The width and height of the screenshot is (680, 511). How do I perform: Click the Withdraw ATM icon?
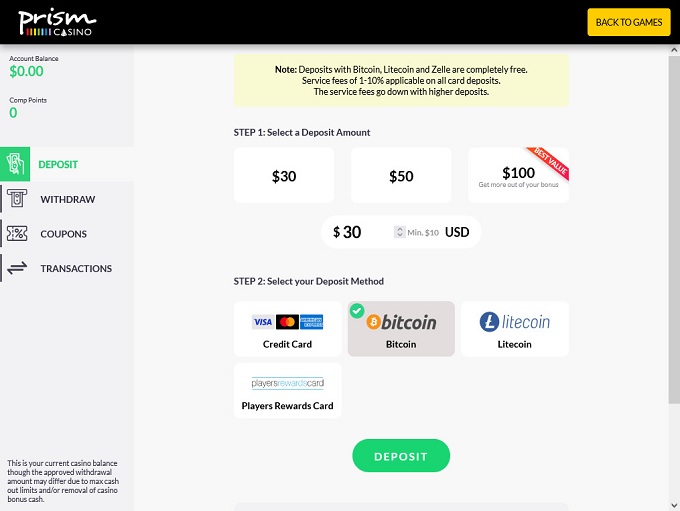pyautogui.click(x=16, y=199)
